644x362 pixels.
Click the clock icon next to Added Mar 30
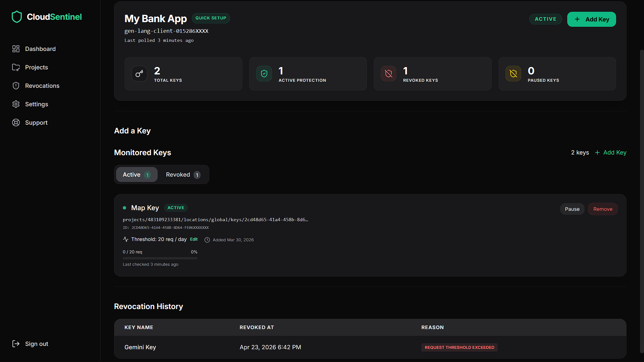click(x=207, y=240)
